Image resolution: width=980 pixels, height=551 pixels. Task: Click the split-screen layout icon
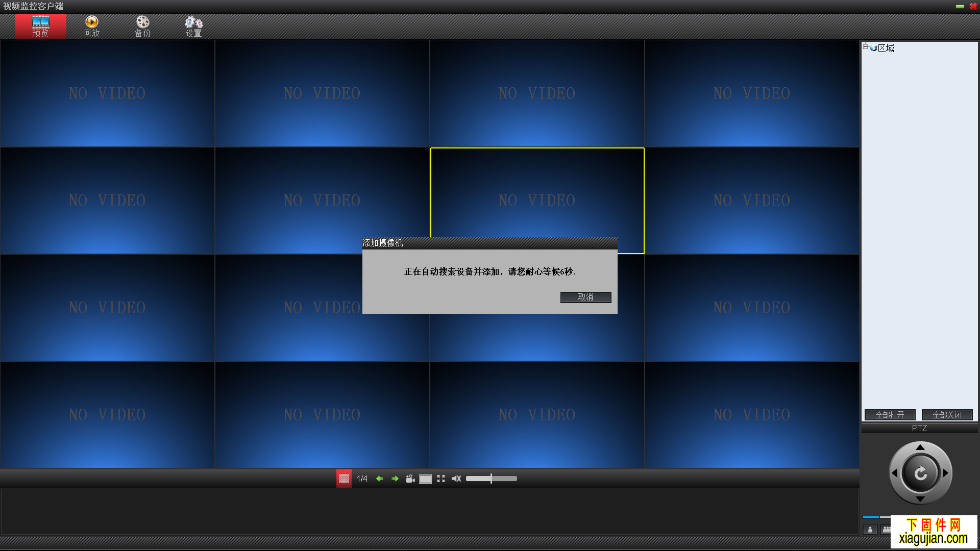[x=344, y=479]
